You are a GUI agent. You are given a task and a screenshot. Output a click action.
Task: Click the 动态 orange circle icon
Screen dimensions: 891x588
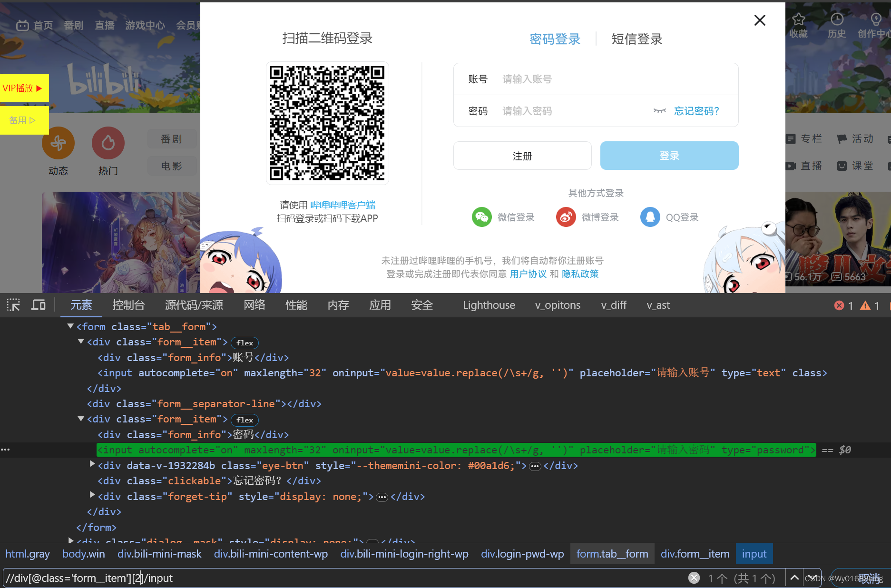click(58, 143)
